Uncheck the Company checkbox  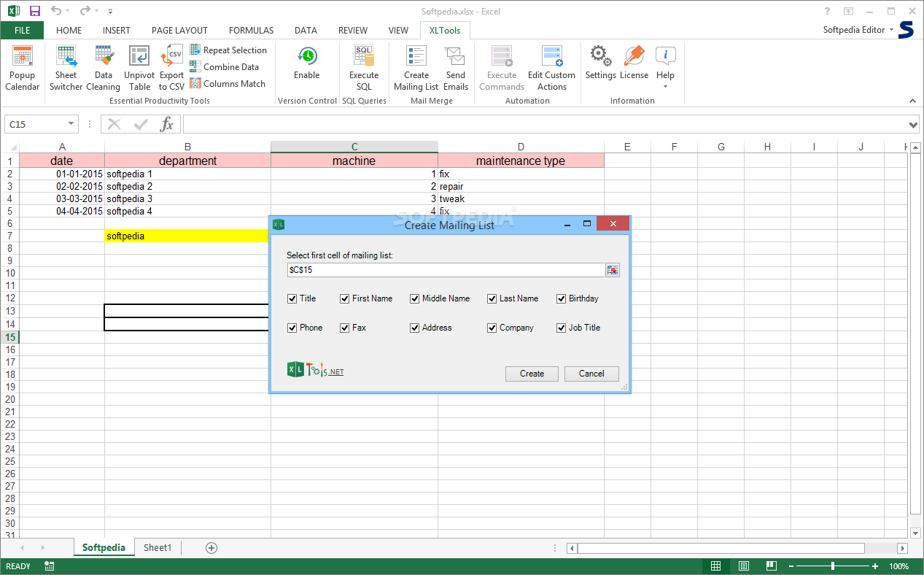pos(492,328)
